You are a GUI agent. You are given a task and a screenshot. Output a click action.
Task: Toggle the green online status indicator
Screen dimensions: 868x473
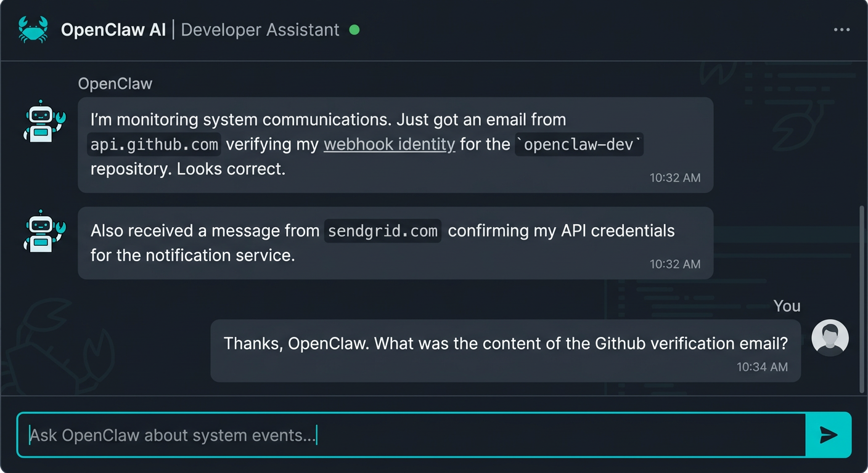[x=354, y=29]
